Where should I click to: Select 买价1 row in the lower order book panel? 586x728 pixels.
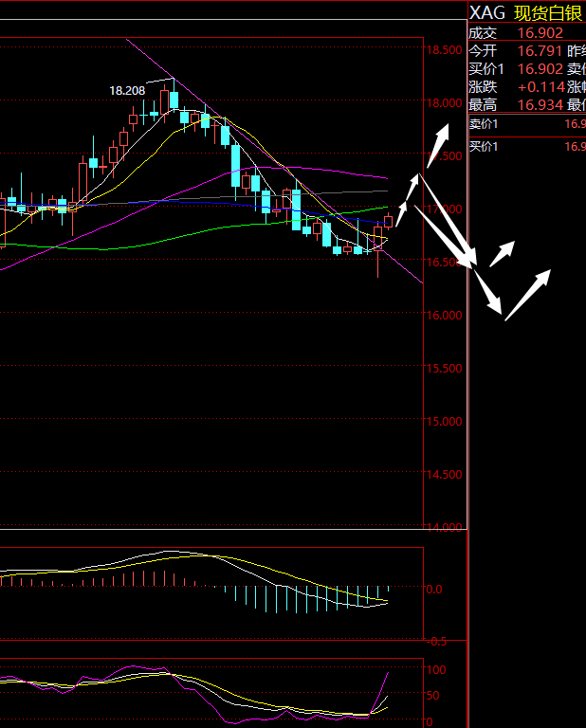[527, 147]
